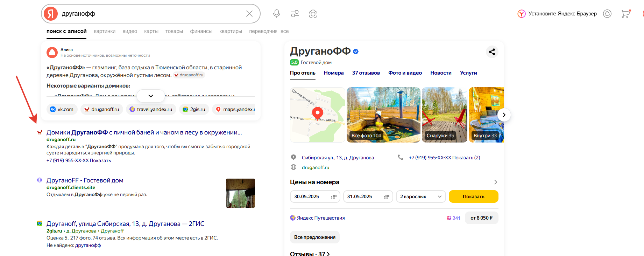Open Все фото 104 thumbnail
The height and width of the screenshot is (256, 644).
pos(383,115)
